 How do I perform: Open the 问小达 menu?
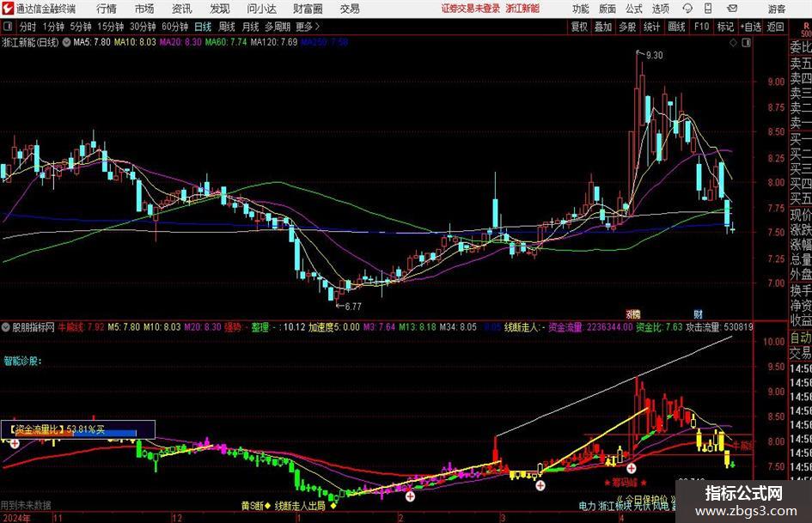pos(261,9)
